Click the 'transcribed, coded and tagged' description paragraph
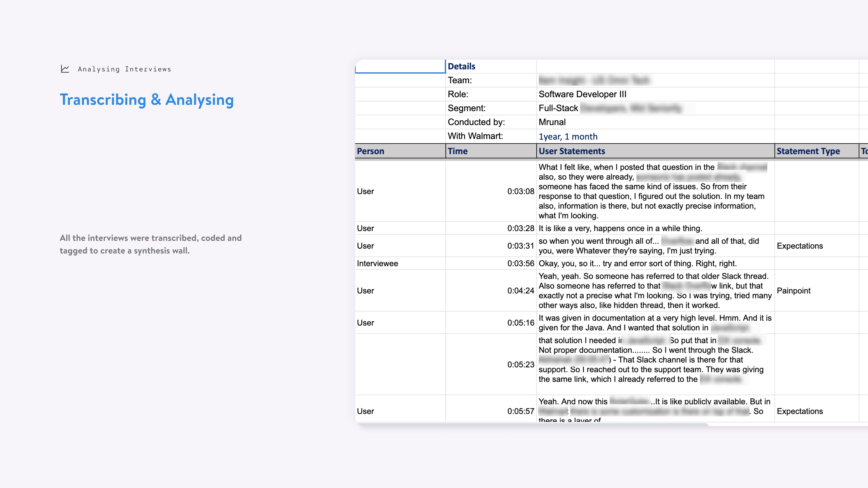The width and height of the screenshot is (868, 488). 151,244
